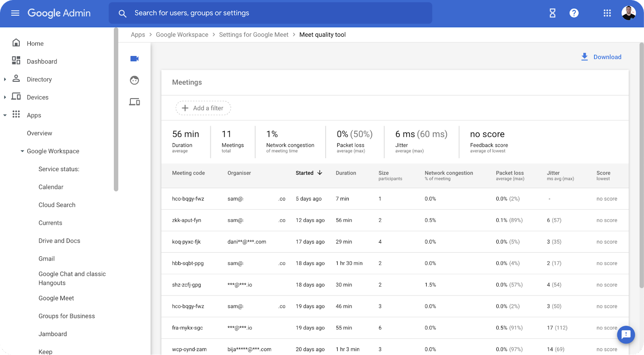This screenshot has height=355, width=644.
Task: Click the Dashboard tiles icon
Action: [16, 61]
